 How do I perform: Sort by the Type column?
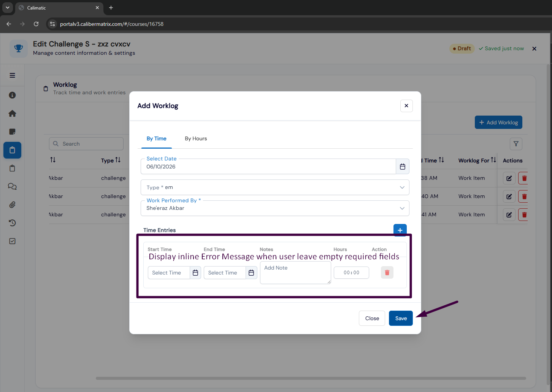(118, 160)
